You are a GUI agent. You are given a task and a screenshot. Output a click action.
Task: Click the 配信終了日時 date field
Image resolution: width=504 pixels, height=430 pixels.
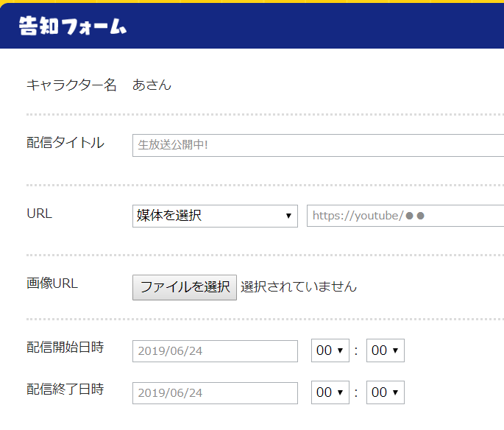tap(215, 393)
